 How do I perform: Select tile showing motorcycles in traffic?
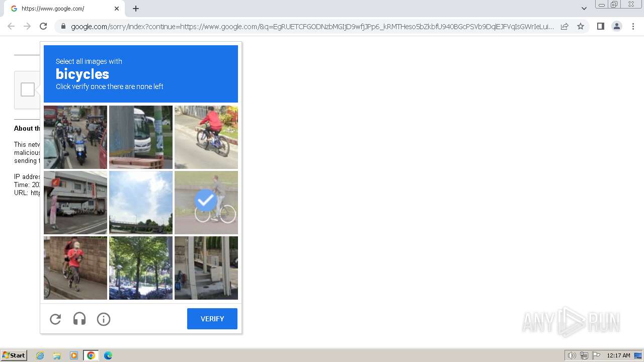click(x=75, y=137)
